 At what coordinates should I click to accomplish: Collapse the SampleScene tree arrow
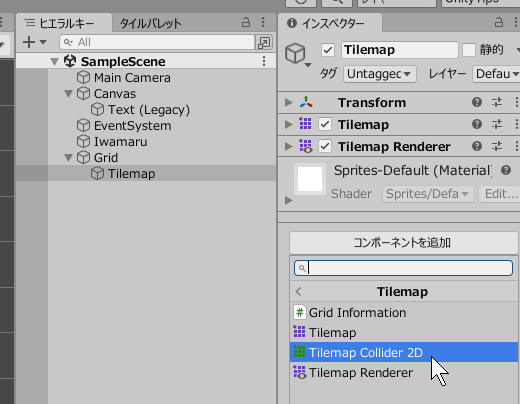(x=54, y=62)
